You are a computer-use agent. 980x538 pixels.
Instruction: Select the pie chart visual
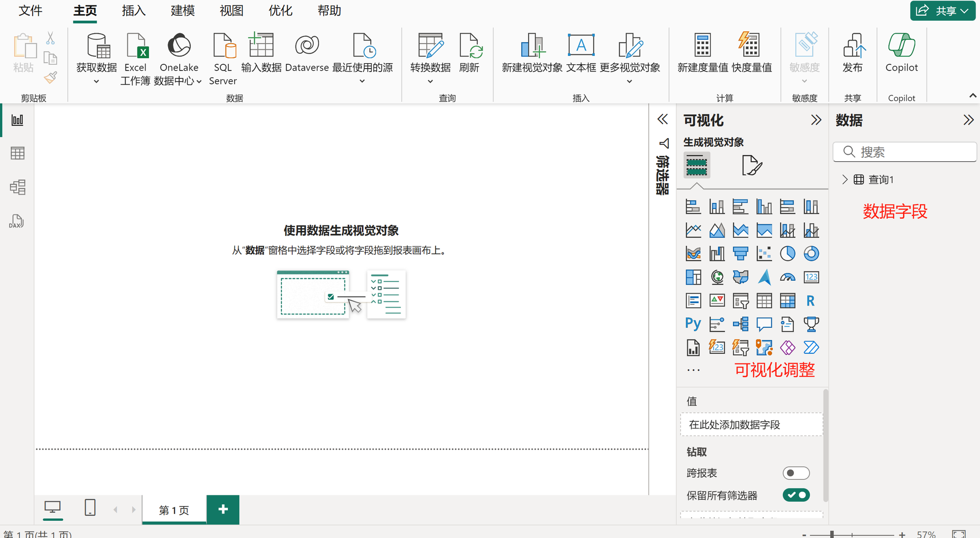click(787, 253)
